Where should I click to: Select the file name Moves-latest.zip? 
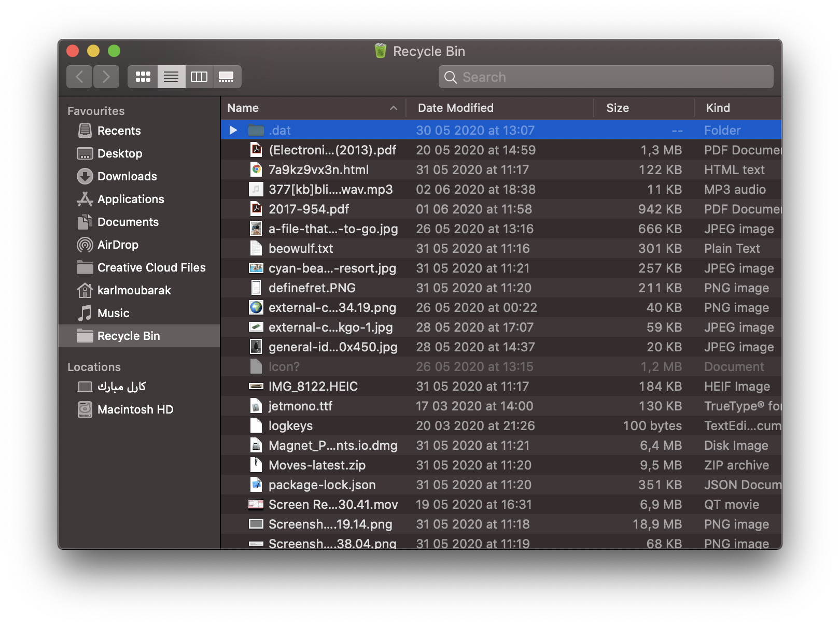coord(317,465)
